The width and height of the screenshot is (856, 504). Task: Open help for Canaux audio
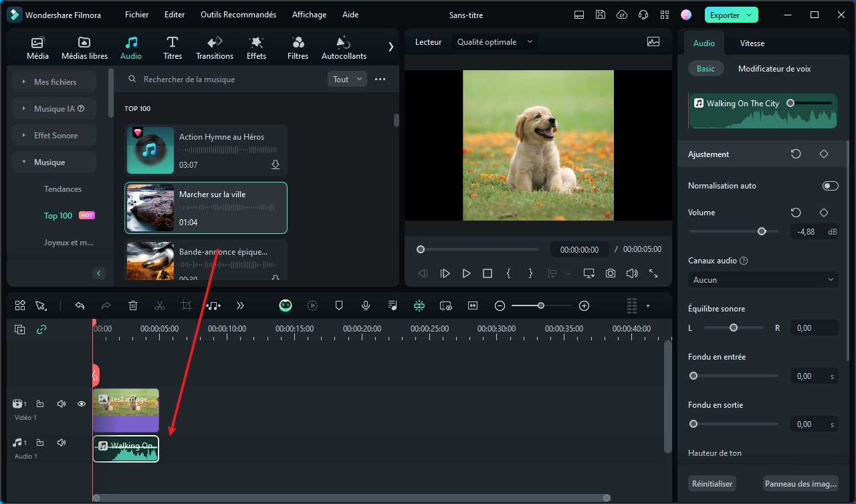coord(744,261)
